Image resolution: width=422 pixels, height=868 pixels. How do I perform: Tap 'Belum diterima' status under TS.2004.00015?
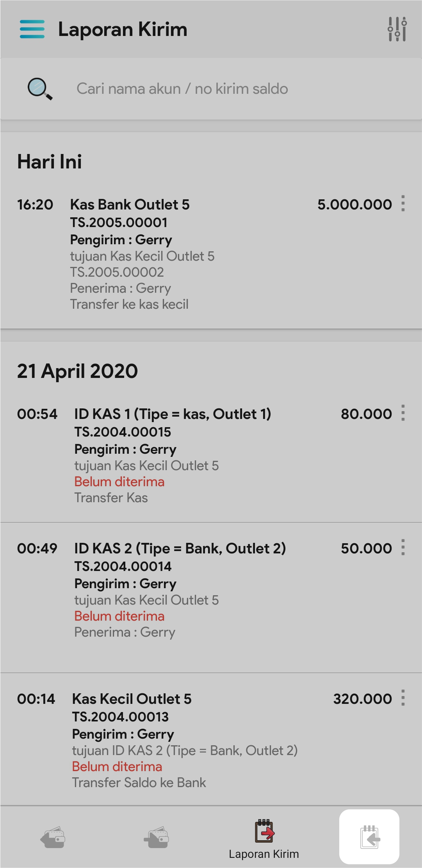point(119,482)
